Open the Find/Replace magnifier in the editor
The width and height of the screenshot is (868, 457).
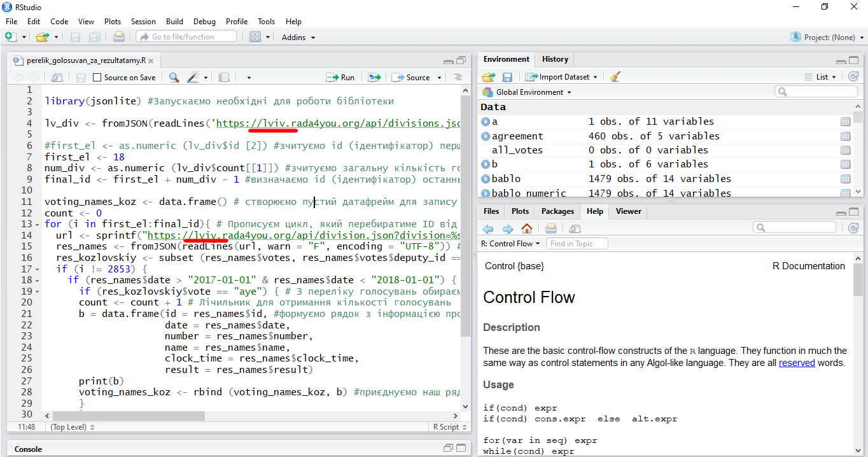(x=174, y=77)
